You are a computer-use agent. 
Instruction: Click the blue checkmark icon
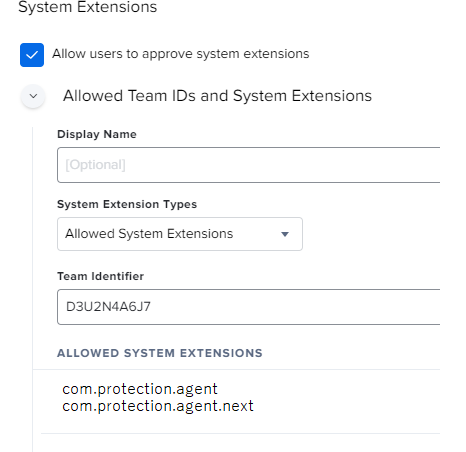32,55
